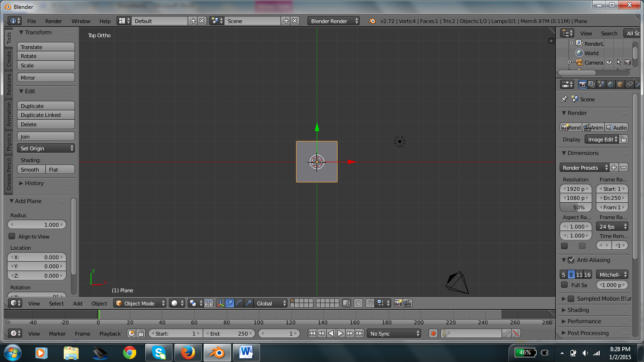
Task: Open the File menu
Action: [x=32, y=21]
